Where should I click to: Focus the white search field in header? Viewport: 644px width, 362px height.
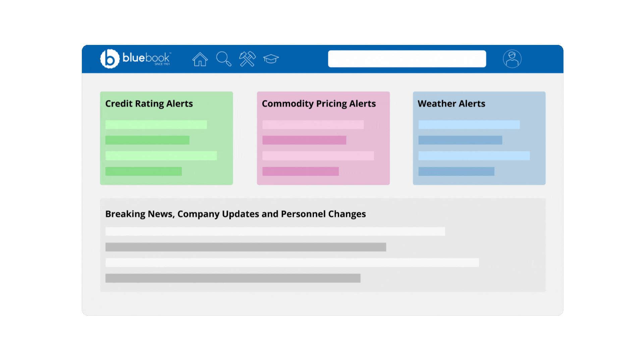click(x=407, y=59)
